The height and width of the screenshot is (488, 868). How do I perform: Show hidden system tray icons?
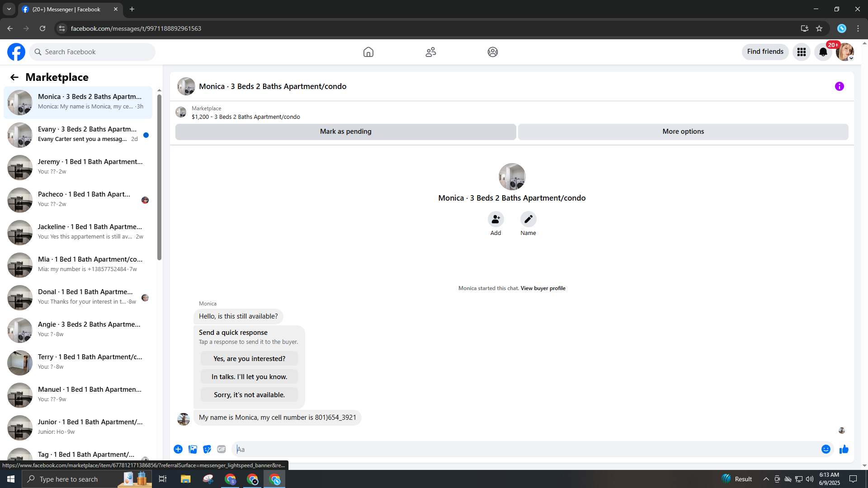[x=766, y=479]
